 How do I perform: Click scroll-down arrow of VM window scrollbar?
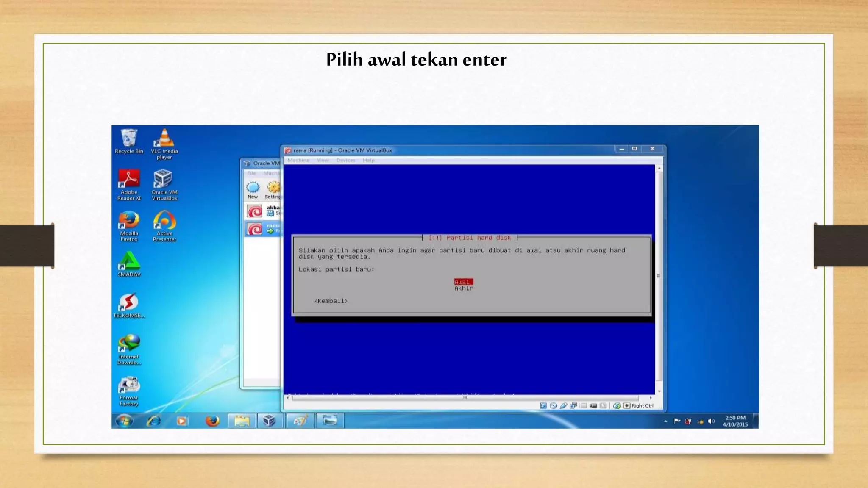click(x=659, y=391)
